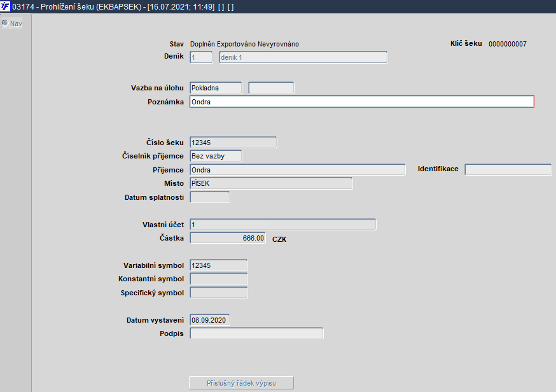Click the Místo field 'PÍSEK'
Viewport: 556px width, 392px height.
coord(271,183)
